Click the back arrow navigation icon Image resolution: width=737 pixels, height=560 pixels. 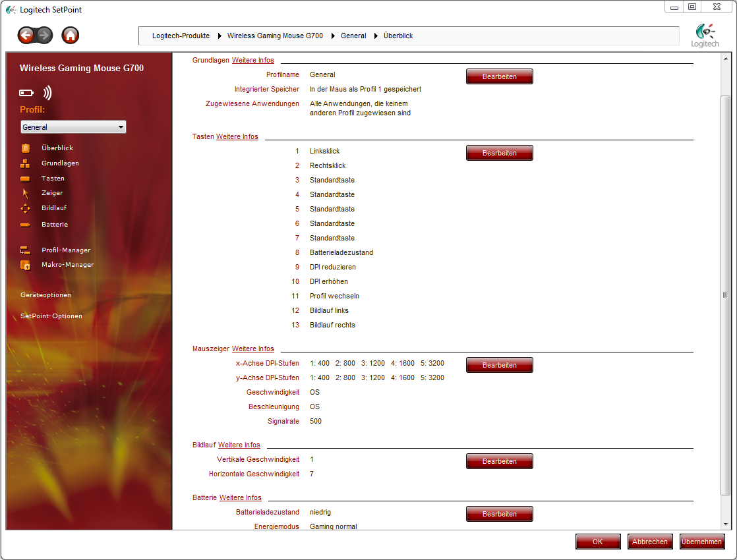26,36
